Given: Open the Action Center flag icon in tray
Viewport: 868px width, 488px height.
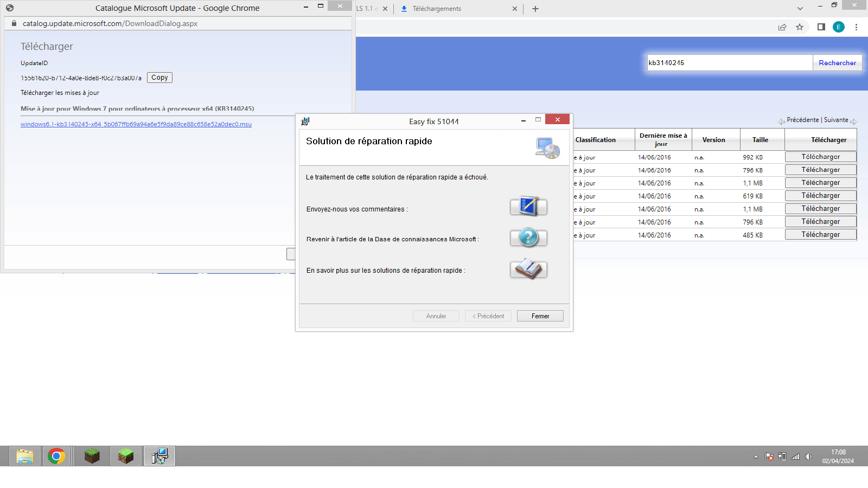Looking at the screenshot, I should (x=769, y=457).
